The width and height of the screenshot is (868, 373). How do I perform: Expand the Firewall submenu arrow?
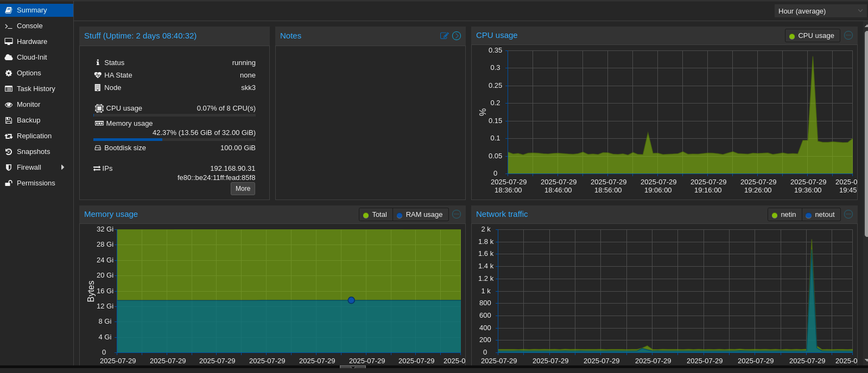63,168
